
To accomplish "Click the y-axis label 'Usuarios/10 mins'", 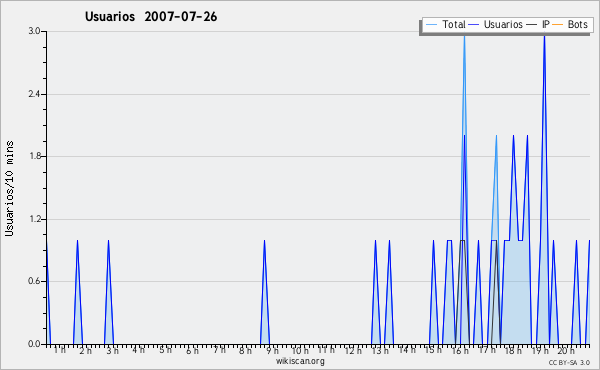I will click(x=9, y=188).
